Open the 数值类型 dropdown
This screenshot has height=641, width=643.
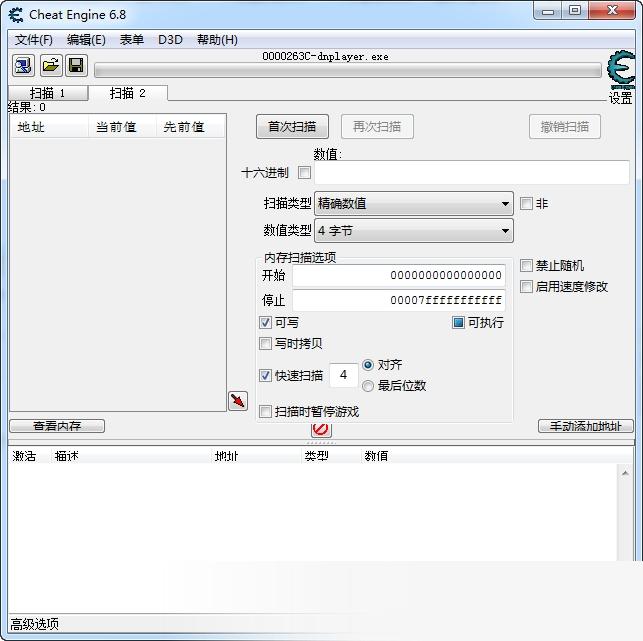coord(414,230)
